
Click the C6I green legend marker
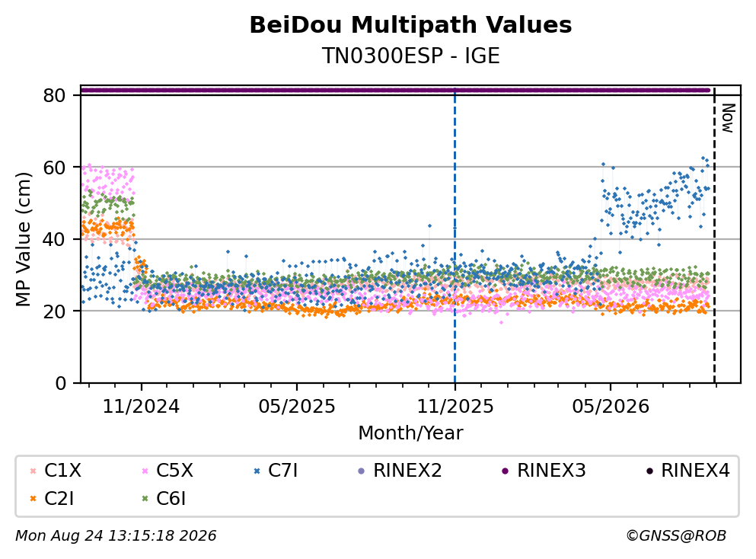[145, 499]
